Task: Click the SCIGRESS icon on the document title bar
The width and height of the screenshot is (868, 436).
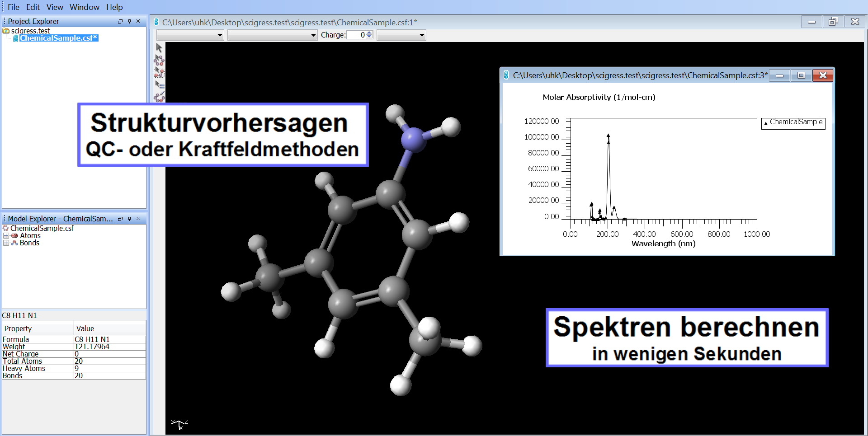Action: [156, 21]
